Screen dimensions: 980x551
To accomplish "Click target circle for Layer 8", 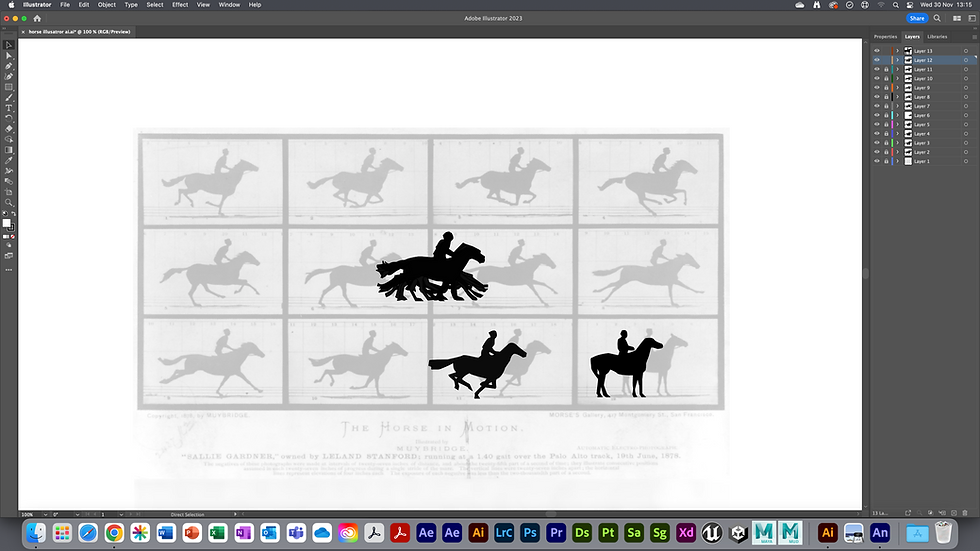I will click(x=966, y=97).
